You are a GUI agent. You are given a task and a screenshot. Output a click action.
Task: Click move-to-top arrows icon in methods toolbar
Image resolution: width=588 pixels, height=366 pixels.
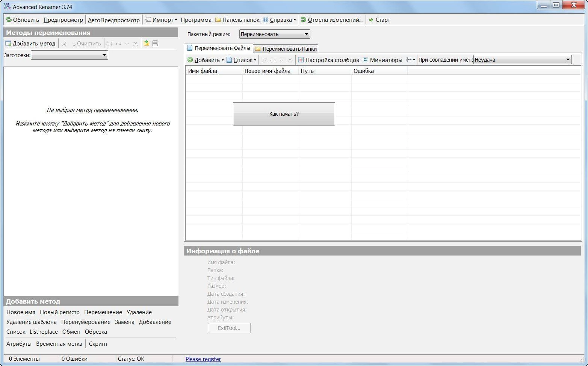coord(109,44)
